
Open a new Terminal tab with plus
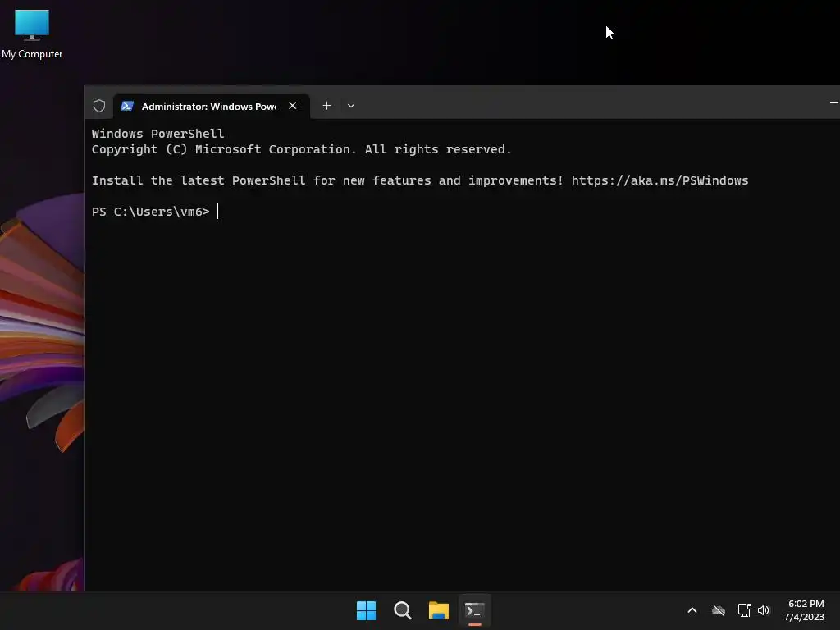tap(326, 106)
